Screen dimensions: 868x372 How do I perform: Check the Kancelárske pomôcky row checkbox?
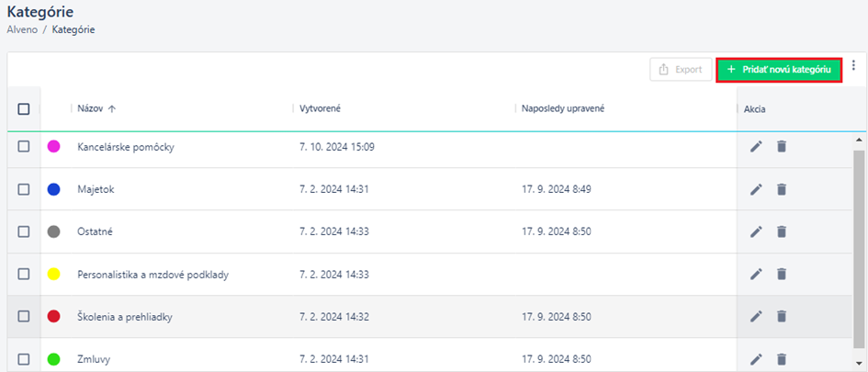coord(24,147)
